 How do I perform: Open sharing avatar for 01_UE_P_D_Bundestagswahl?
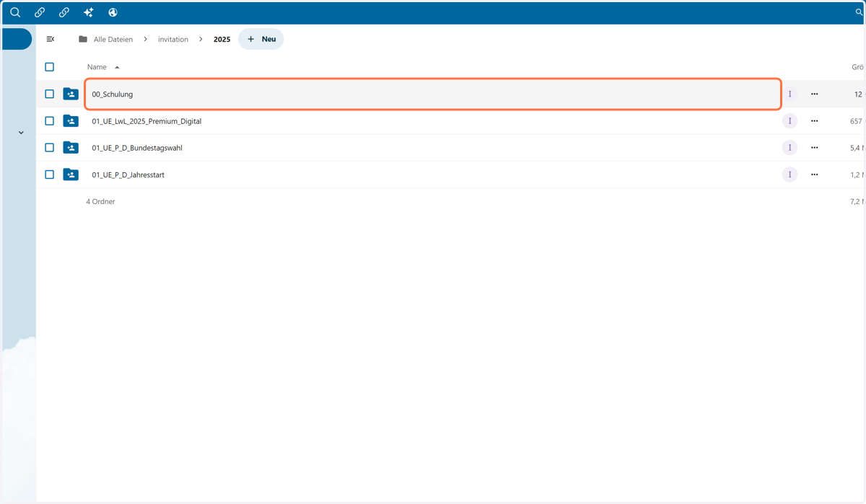790,148
